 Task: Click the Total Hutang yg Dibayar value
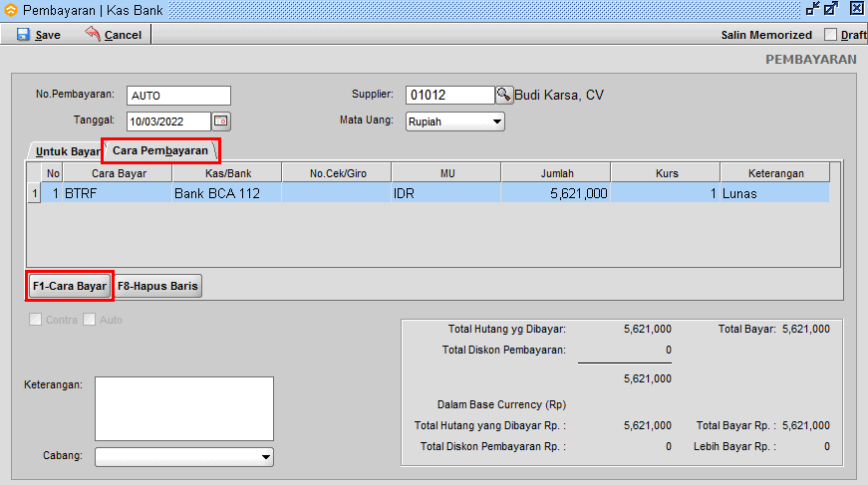pos(648,329)
